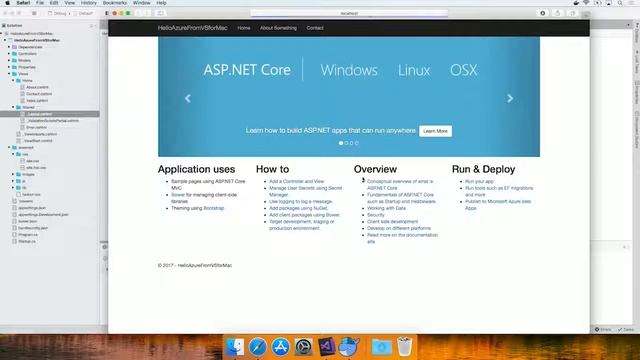Open Finder from the dock
Viewport: 640px width, 360px height.
click(235, 347)
